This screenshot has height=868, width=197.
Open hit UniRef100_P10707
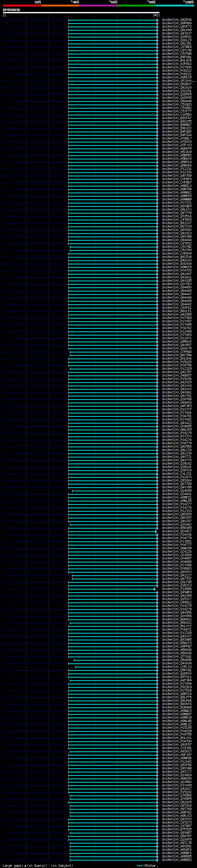(176, 410)
